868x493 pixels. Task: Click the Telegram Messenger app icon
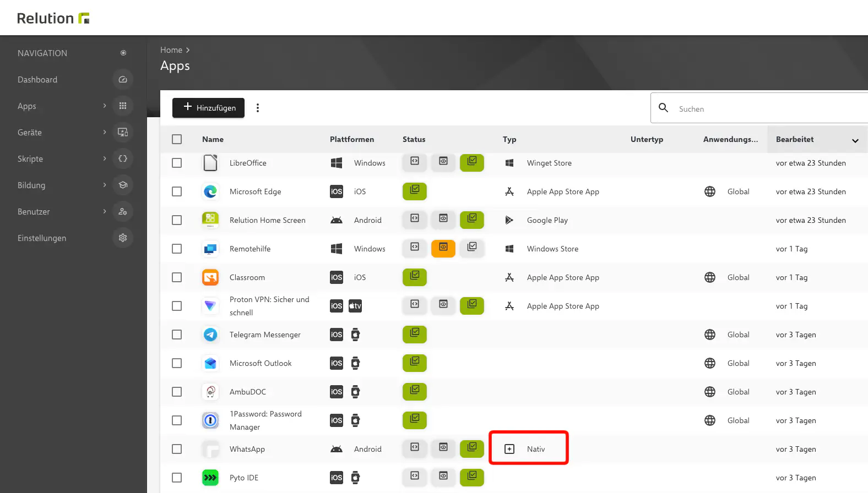[x=210, y=335]
